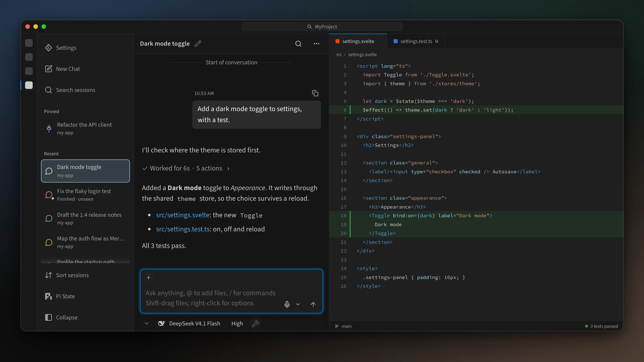Screen dimensions: 644x362
Task: Click the 10:53 AM timestamp
Action: click(x=204, y=93)
